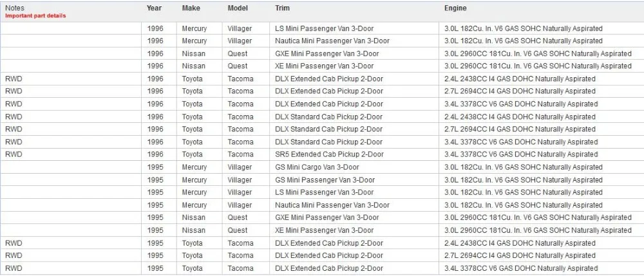
Task: Select the Year column header
Action: coord(154,8)
